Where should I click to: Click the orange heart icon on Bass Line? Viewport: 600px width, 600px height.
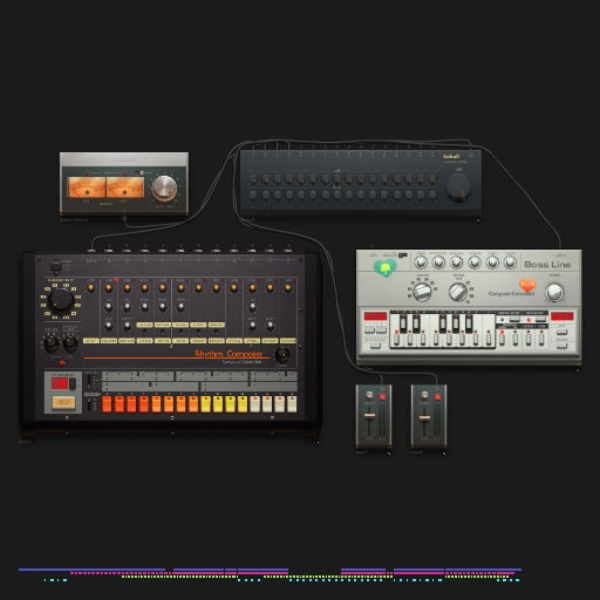tap(527, 285)
